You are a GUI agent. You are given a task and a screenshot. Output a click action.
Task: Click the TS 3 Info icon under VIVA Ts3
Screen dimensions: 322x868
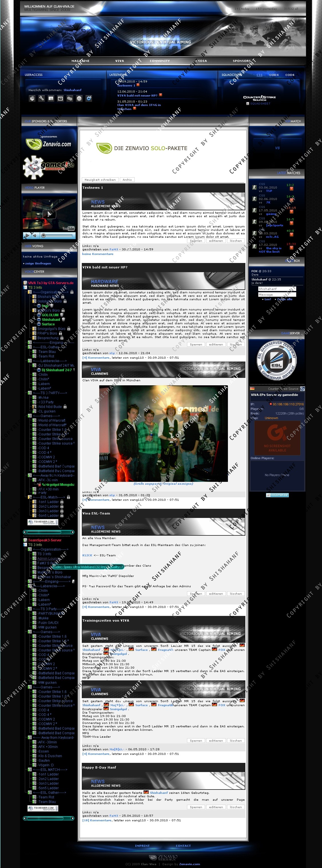click(x=25, y=287)
